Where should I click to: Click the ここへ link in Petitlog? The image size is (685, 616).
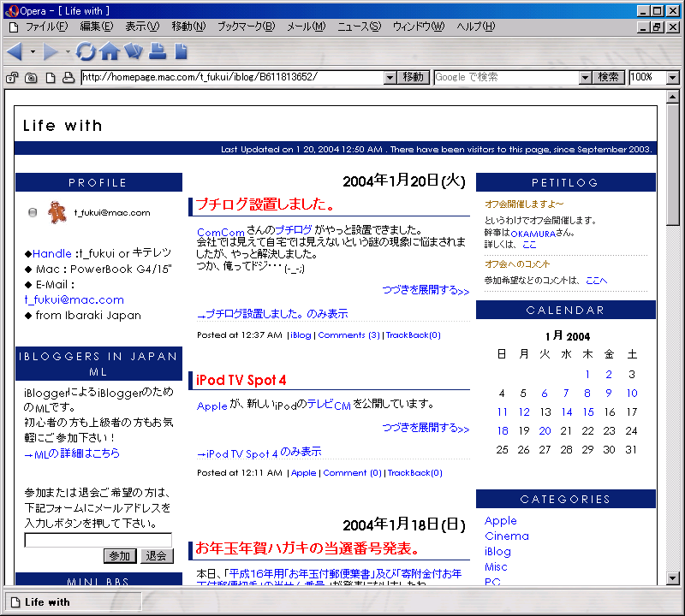(596, 281)
